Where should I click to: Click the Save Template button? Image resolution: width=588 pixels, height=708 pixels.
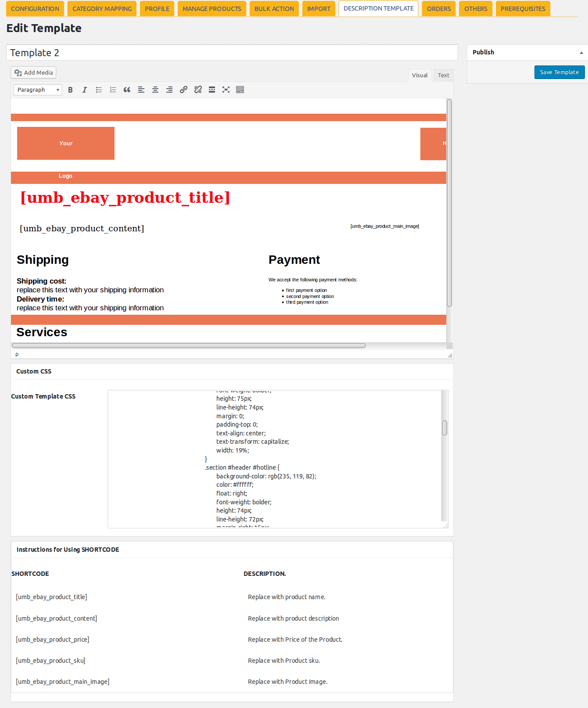[x=559, y=72]
